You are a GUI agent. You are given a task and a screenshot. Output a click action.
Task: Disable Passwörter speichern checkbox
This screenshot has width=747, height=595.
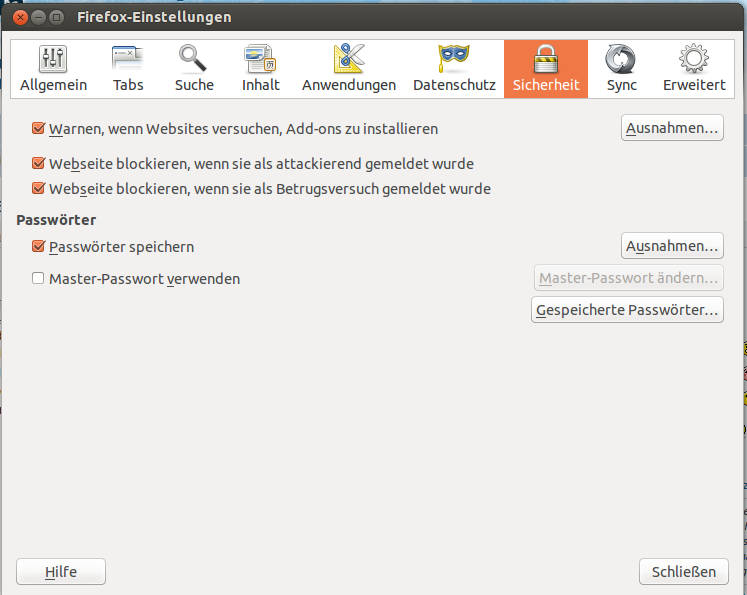[x=39, y=246]
